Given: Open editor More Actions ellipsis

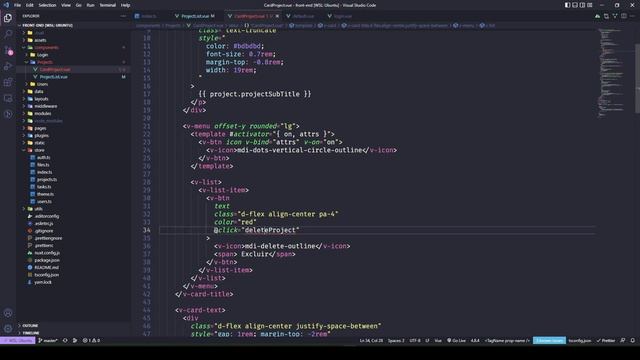Looking at the screenshot, I should pyautogui.click(x=633, y=16).
